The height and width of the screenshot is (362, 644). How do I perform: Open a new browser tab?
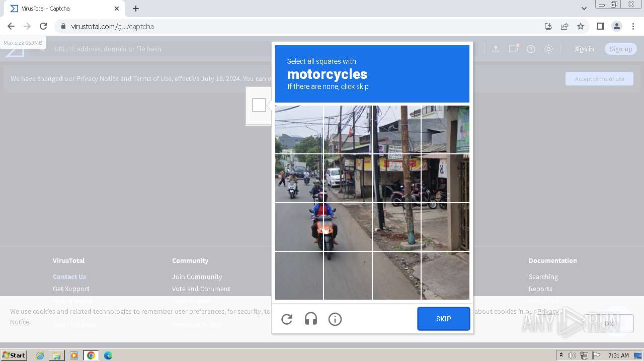click(x=136, y=9)
